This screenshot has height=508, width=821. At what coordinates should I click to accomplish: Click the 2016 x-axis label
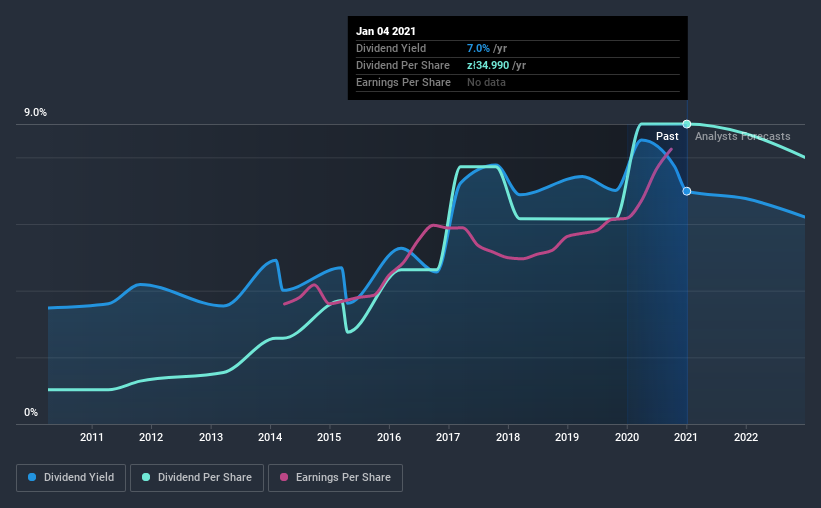[389, 437]
